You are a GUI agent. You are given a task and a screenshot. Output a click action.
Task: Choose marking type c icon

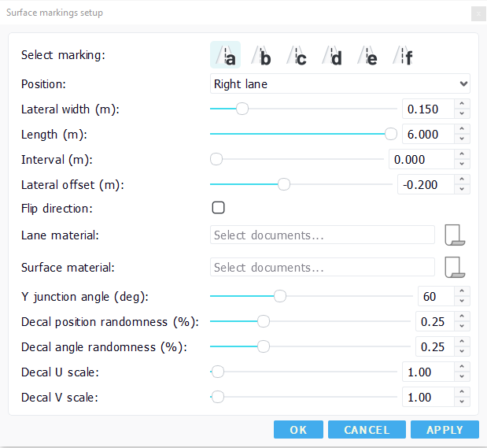pos(297,55)
